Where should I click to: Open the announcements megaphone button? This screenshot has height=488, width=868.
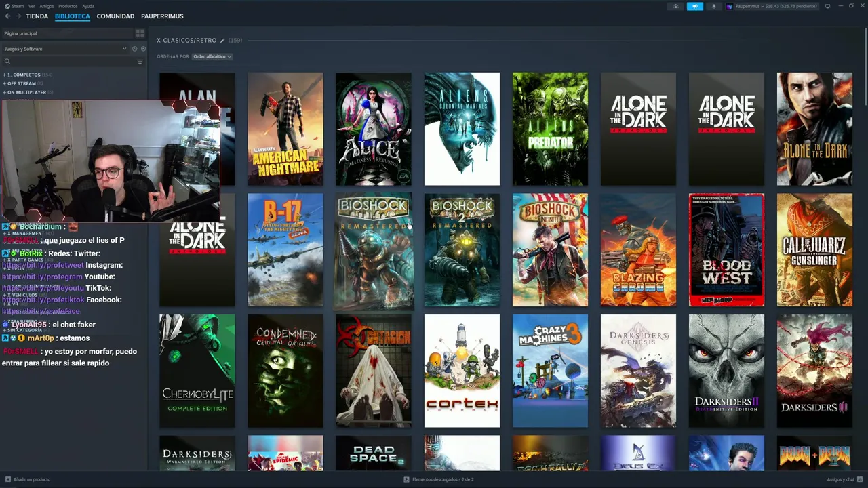pos(694,6)
